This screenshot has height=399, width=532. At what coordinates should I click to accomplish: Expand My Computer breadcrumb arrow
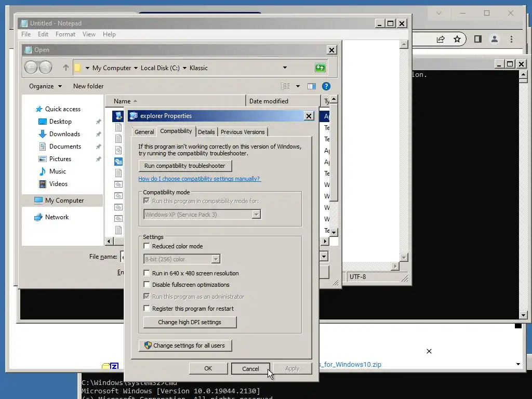coord(136,68)
